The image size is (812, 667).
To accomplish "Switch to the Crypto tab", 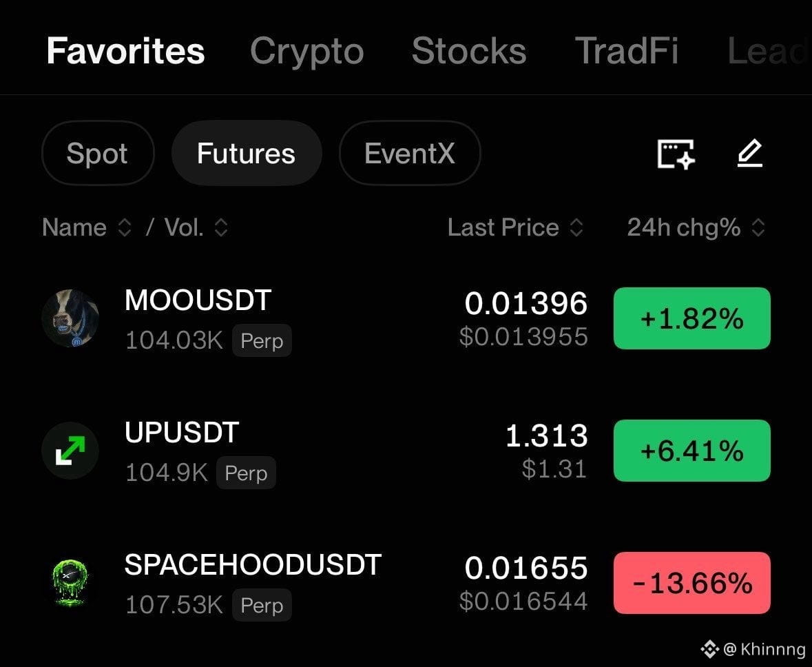I will point(307,51).
